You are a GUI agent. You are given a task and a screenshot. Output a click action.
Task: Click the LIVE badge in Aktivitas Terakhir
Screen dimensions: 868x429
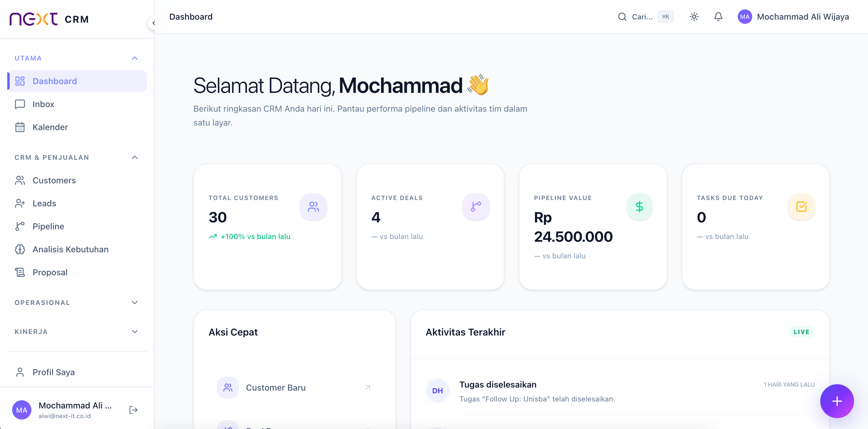click(x=801, y=332)
